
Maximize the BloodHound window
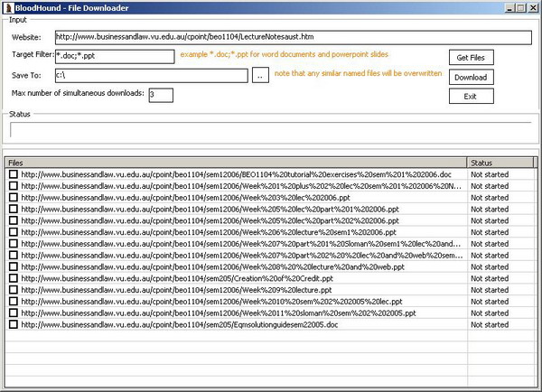point(521,8)
